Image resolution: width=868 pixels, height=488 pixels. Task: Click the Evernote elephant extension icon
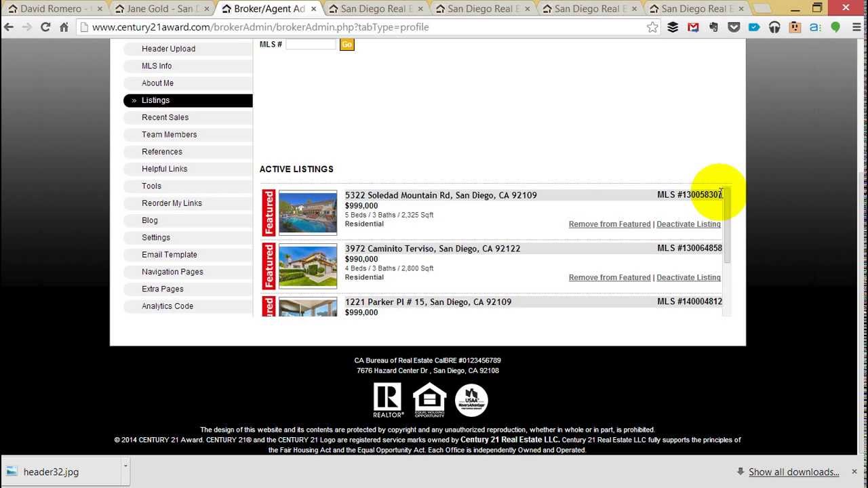(713, 27)
